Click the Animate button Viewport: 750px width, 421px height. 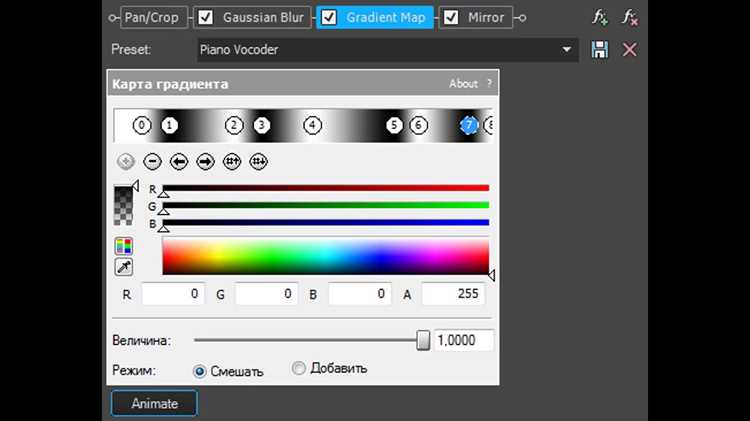(154, 403)
